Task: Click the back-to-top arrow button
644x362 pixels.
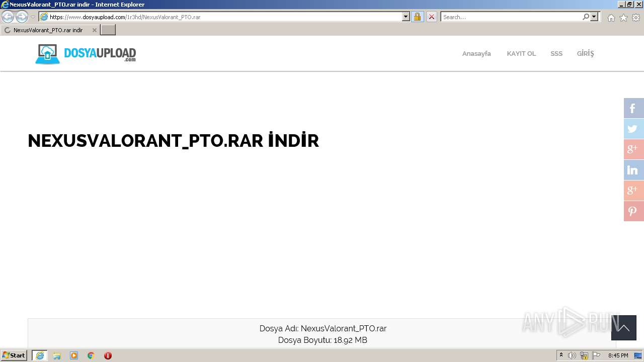Action: click(x=624, y=328)
